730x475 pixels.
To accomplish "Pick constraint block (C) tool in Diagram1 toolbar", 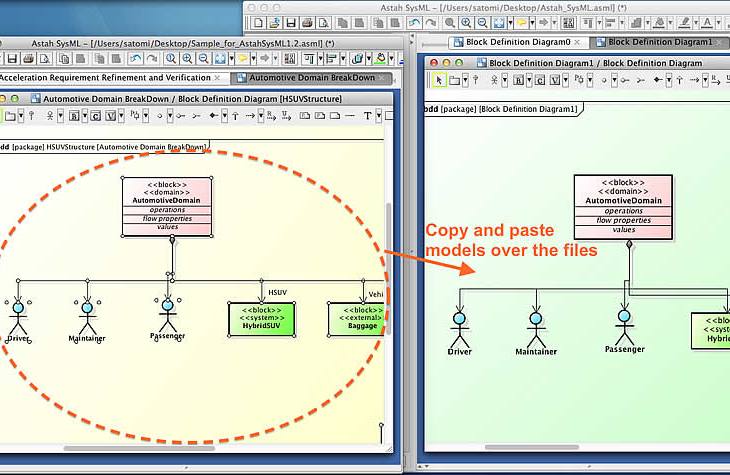I will 540,80.
